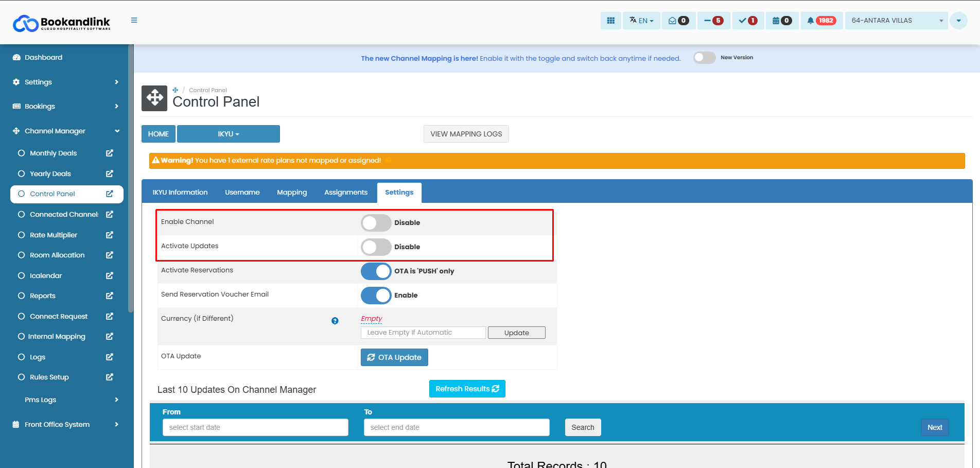Expand the Settings sidebar menu
This screenshot has height=468, width=980.
[66, 82]
